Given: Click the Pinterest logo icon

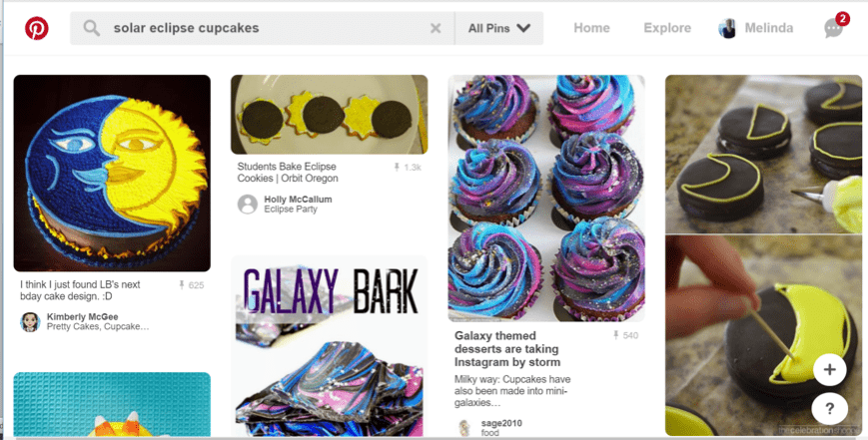Looking at the screenshot, I should [x=37, y=28].
